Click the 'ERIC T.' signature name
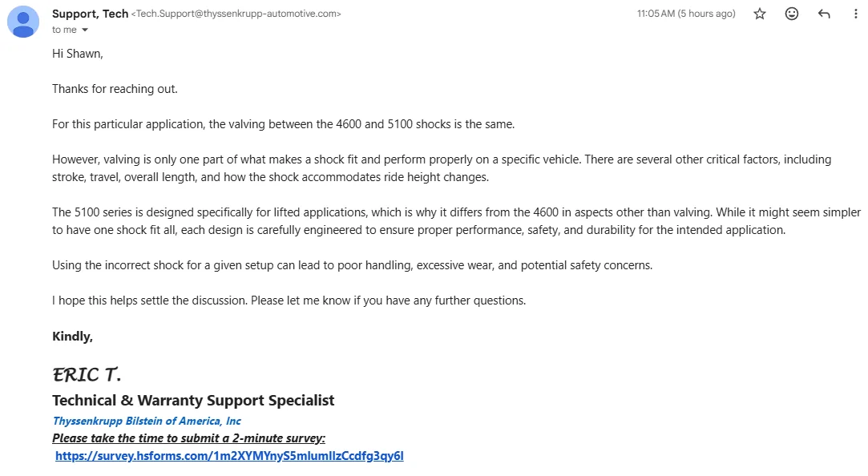 (87, 375)
